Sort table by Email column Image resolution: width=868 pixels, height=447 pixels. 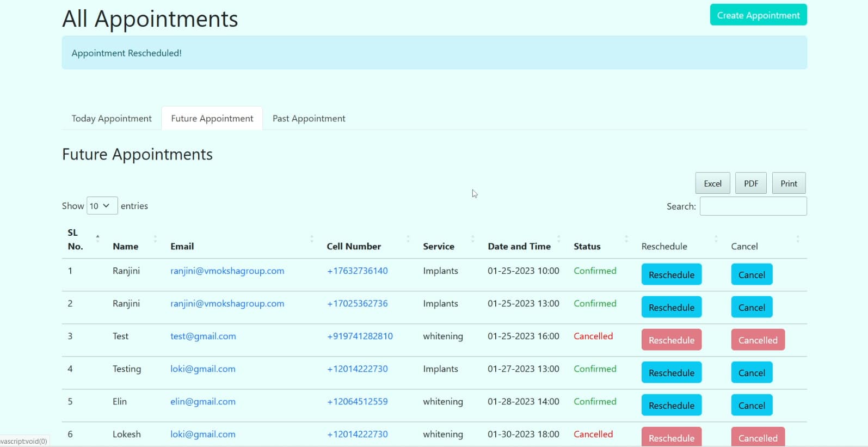coord(182,247)
